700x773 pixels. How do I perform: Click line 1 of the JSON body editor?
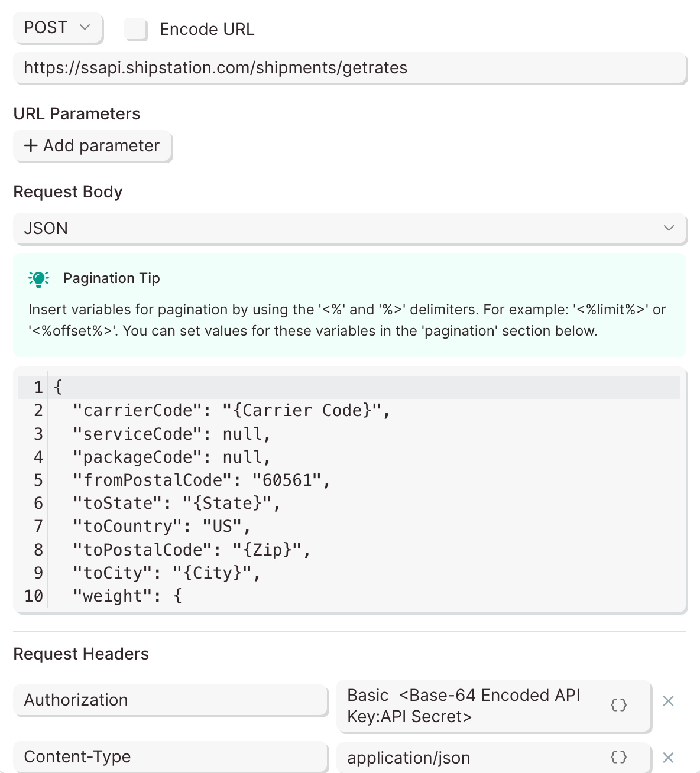(355, 388)
